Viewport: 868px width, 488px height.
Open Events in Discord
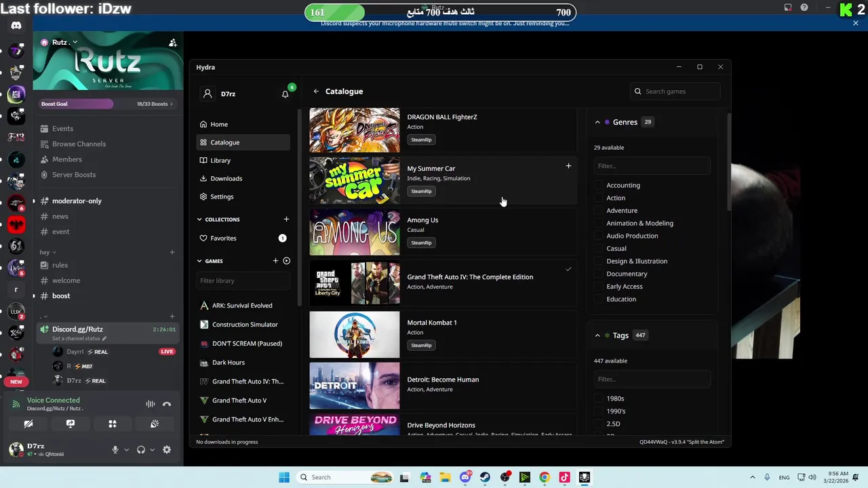[x=107, y=129]
